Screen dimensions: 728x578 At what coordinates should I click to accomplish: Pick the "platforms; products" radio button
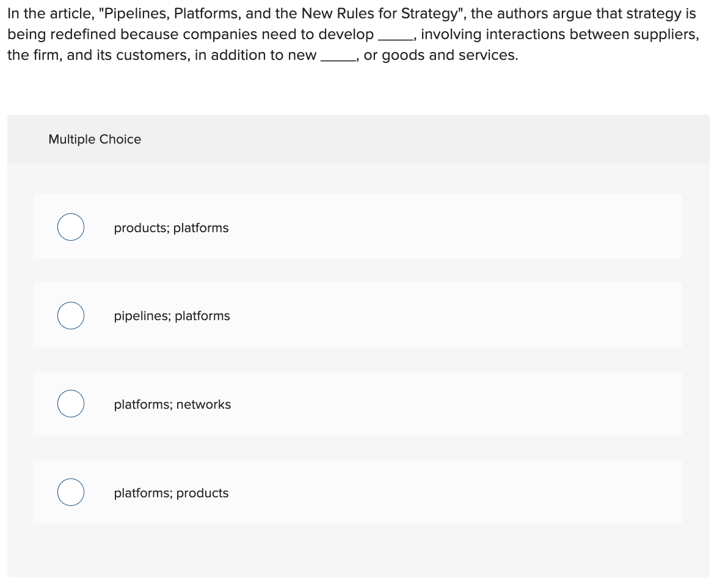(x=71, y=492)
